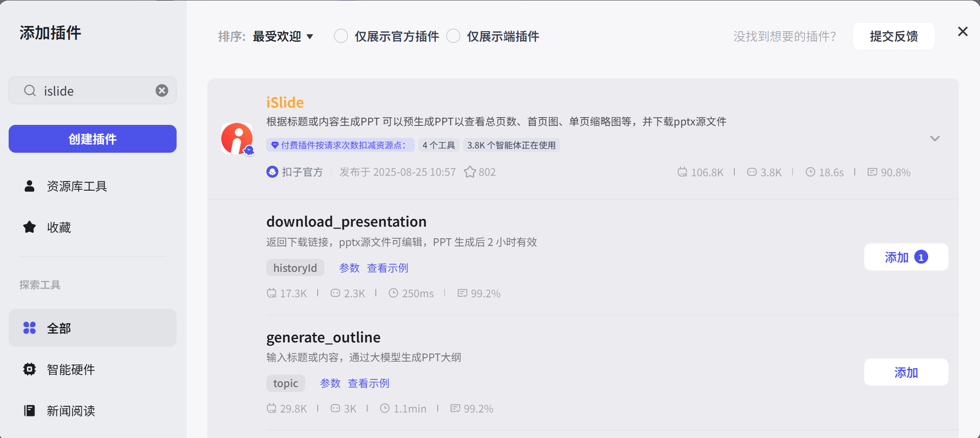
Task: Enable 仅展示官方插件 filter
Action: [341, 36]
